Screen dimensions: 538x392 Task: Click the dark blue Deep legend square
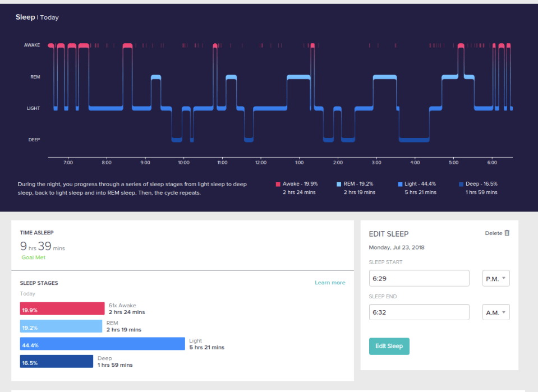pos(461,184)
